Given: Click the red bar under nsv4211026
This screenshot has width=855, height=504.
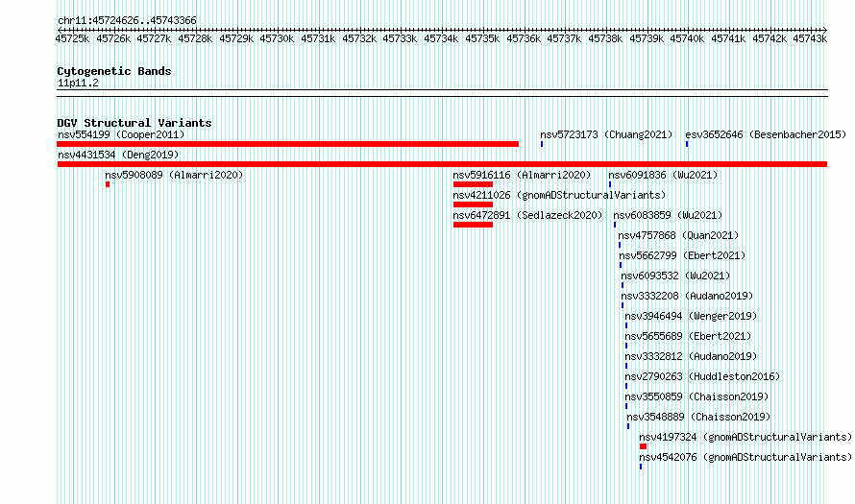Looking at the screenshot, I should tap(473, 204).
